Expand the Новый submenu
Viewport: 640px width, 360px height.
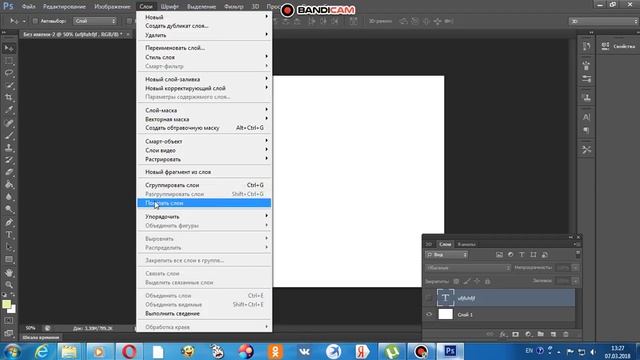[x=204, y=17]
